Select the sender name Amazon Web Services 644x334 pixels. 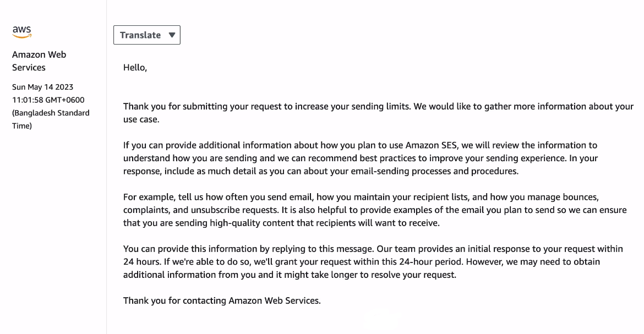(39, 61)
